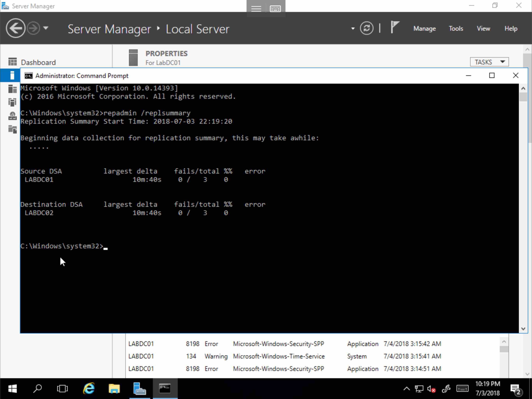Close the Administrator Command Prompt window
The height and width of the screenshot is (399, 532).
[515, 76]
